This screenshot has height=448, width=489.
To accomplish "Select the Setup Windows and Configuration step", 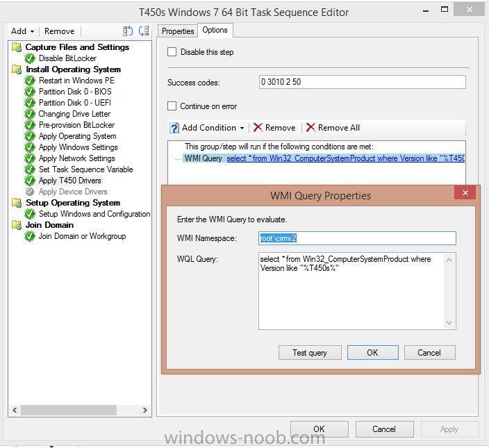I will click(x=94, y=214).
